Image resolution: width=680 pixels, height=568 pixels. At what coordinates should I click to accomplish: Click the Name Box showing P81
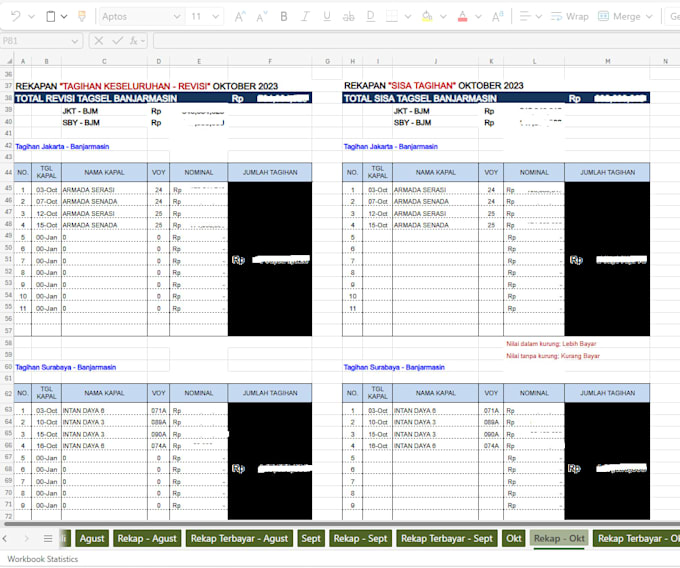point(35,41)
